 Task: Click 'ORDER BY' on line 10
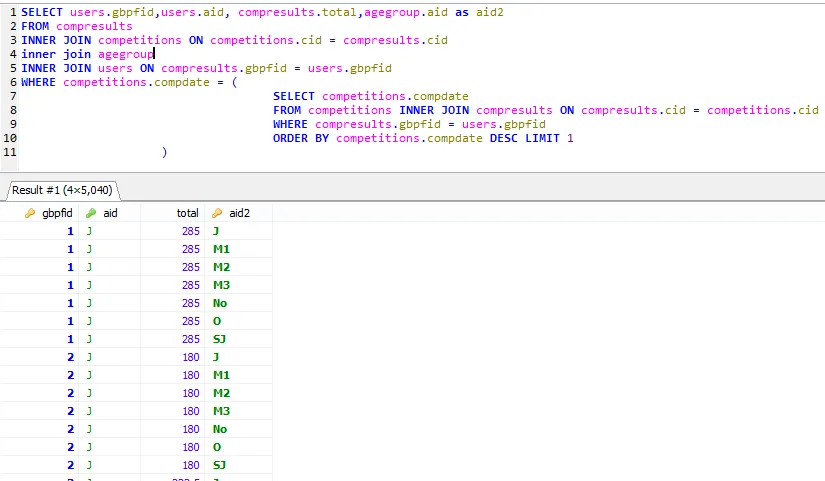300,138
